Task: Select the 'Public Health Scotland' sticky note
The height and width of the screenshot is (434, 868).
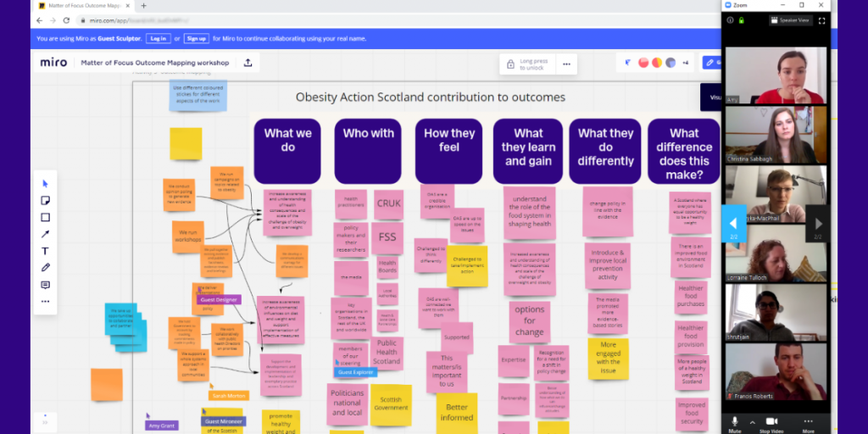Action: (387, 352)
